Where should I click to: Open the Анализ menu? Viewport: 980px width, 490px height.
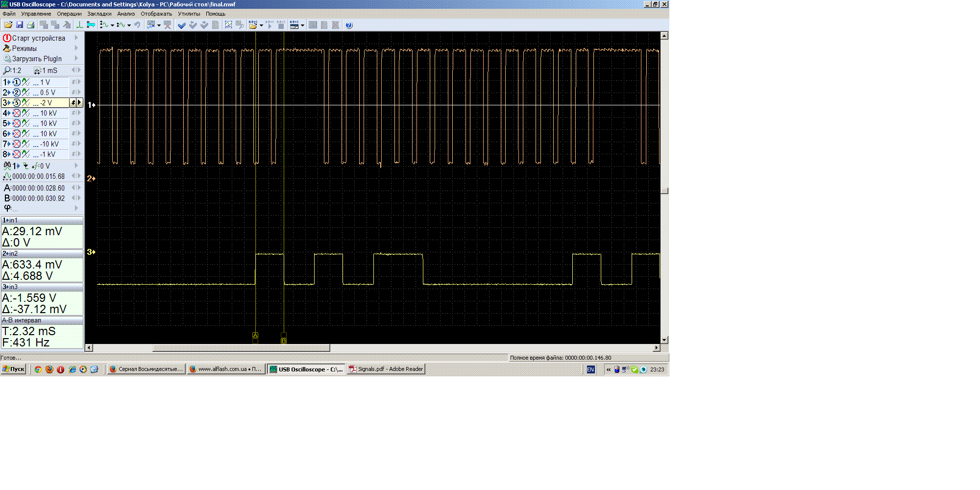pos(126,14)
